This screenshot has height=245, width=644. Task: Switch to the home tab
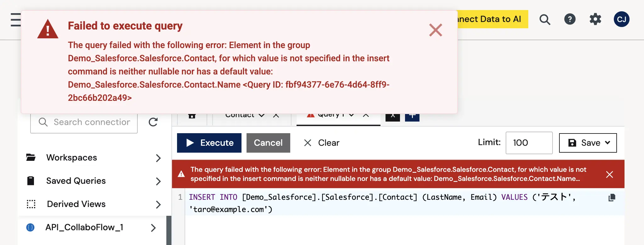click(x=192, y=116)
